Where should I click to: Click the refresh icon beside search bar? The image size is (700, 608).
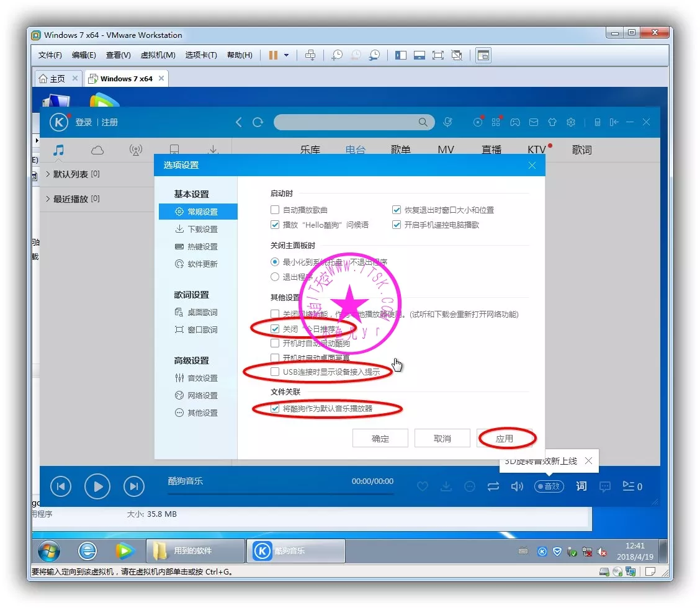pyautogui.click(x=258, y=122)
